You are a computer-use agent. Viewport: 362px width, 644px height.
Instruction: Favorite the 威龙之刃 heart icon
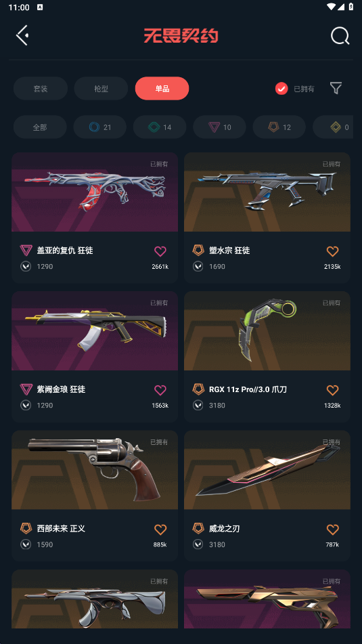pyautogui.click(x=332, y=530)
